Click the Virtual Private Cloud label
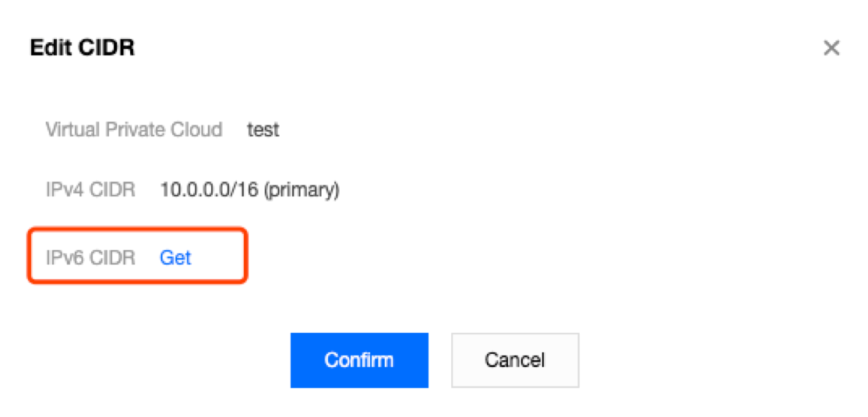868x417 pixels. point(134,130)
